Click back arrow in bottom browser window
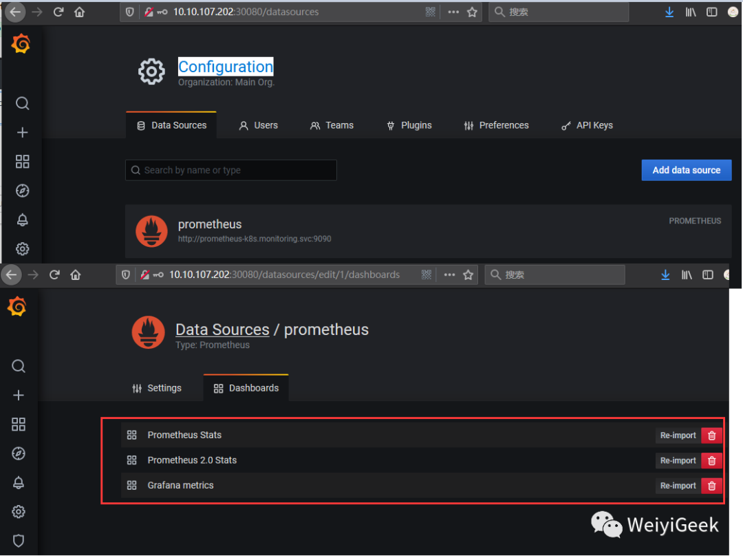This screenshot has height=560, width=743. click(12, 274)
